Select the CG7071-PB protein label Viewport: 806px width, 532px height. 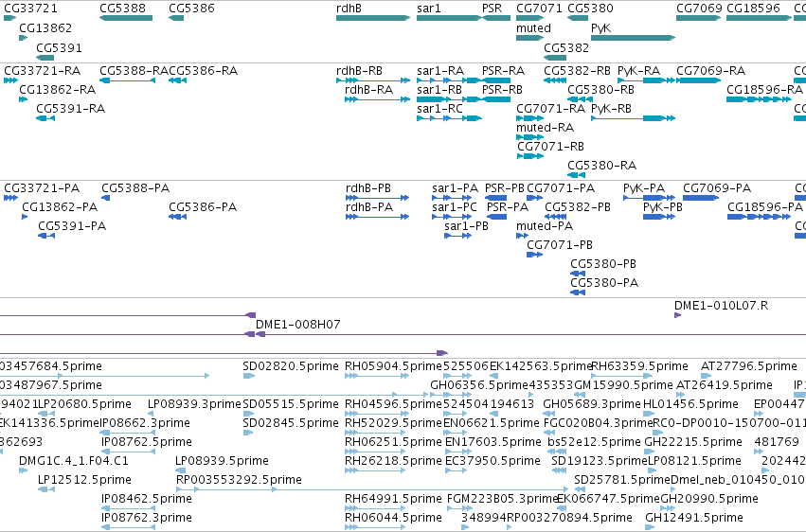560,245
